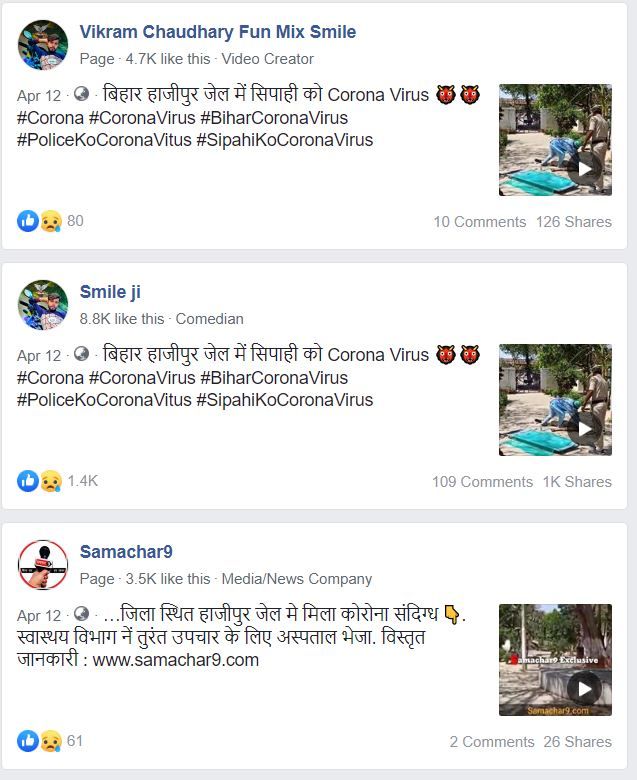
Task: Click like reaction icon on Samachar9 post
Action: click(x=27, y=741)
